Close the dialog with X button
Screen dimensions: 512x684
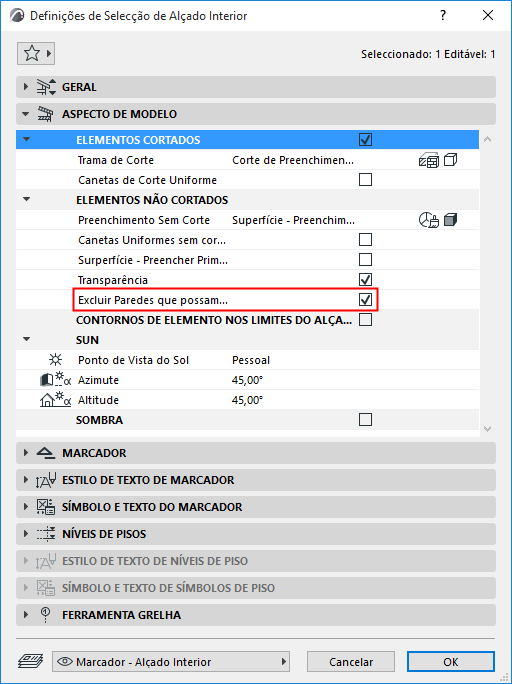click(488, 15)
